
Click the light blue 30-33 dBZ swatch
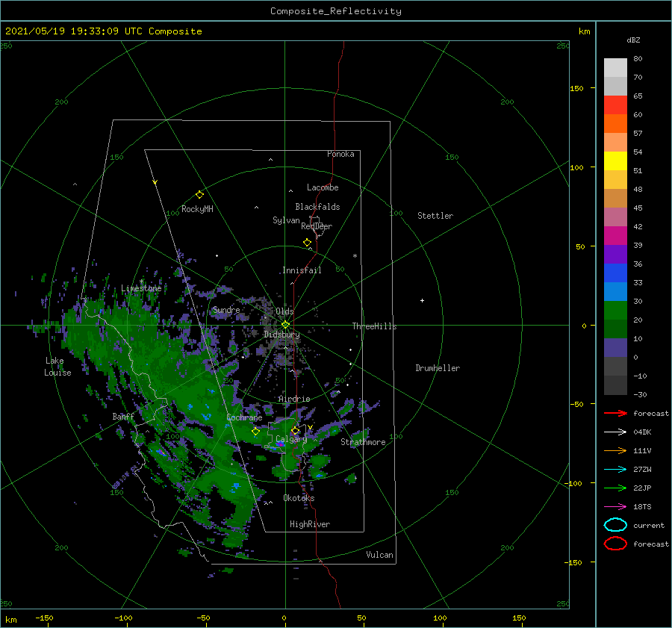pyautogui.click(x=615, y=292)
